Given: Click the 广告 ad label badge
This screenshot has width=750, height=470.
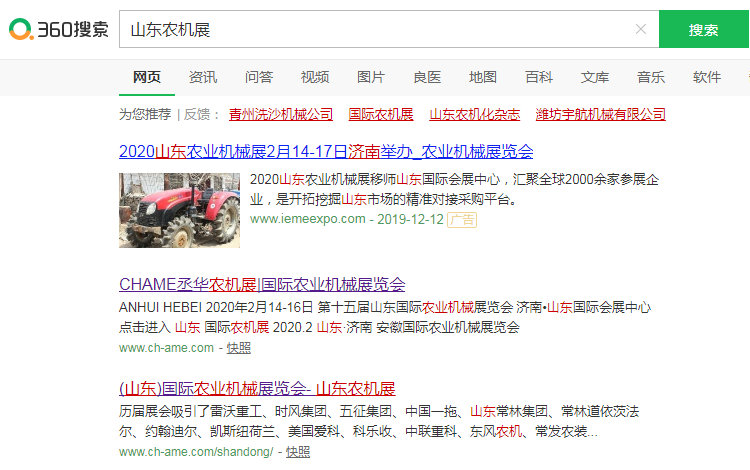Looking at the screenshot, I should tap(462, 219).
